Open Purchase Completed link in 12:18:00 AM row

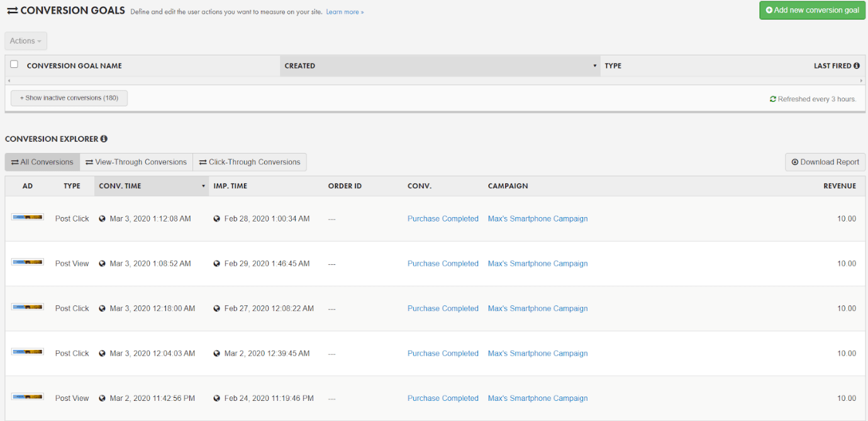click(x=443, y=308)
